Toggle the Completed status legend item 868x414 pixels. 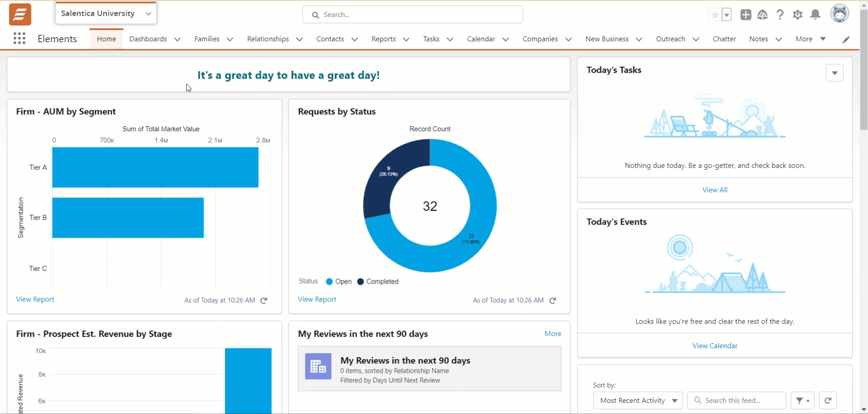(x=378, y=281)
